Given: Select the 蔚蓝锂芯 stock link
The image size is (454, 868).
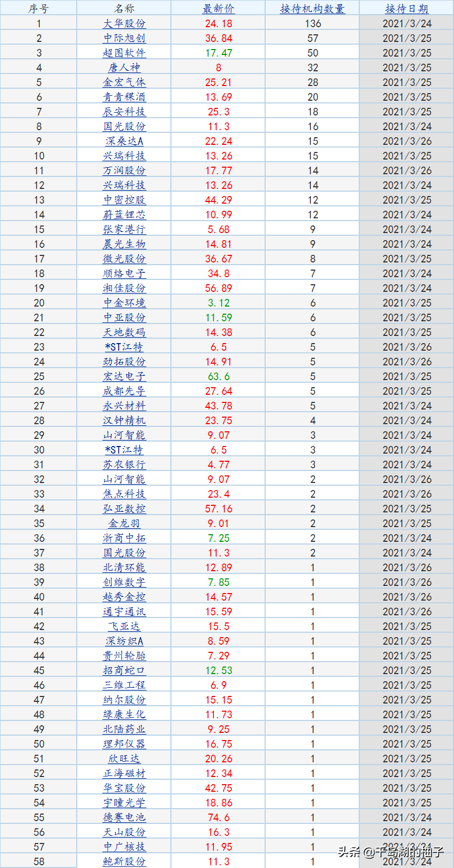Looking at the screenshot, I should 124,215.
